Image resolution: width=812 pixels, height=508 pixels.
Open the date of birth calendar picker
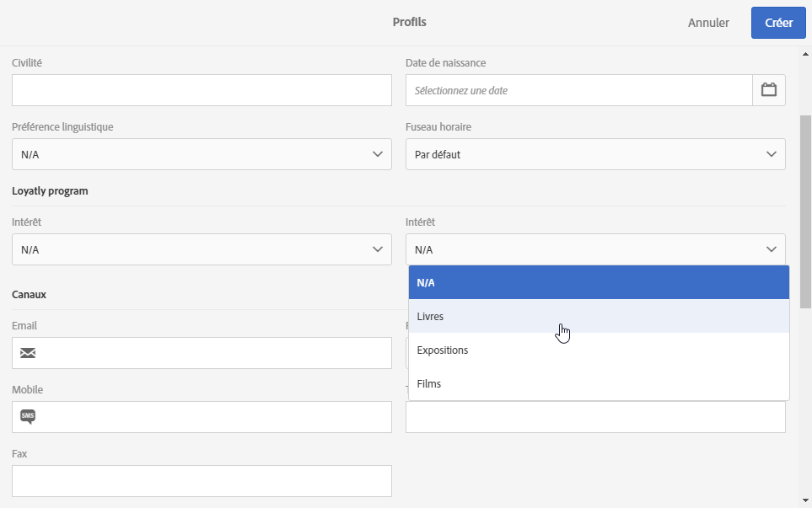point(768,90)
